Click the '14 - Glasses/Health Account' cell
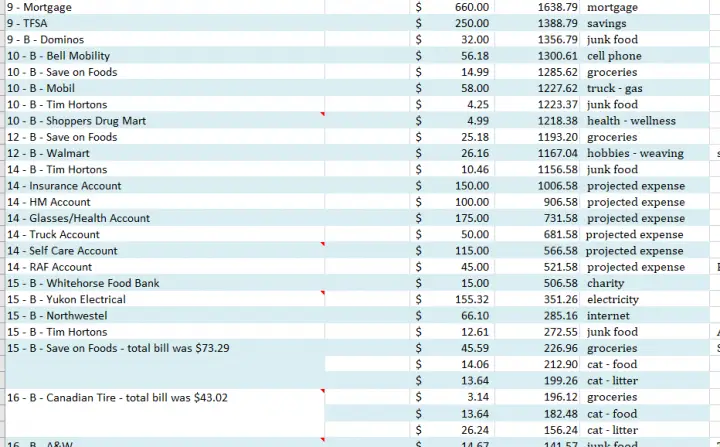The width and height of the screenshot is (720, 447). [165, 218]
